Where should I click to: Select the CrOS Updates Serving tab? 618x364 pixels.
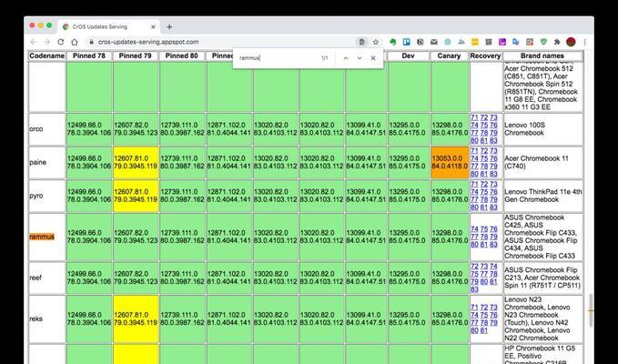109,26
